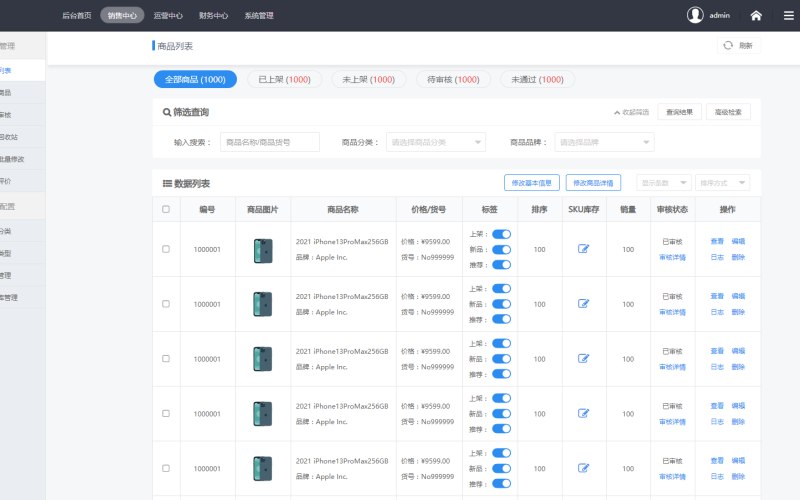This screenshot has width=800, height=500.
Task: Toggle 新品 switch in the third row
Action: pos(501,359)
